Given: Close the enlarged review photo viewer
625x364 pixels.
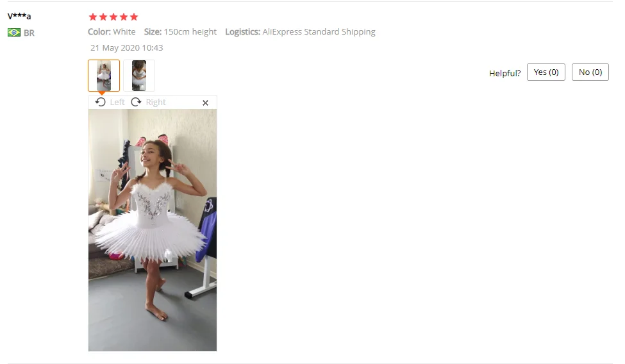Looking at the screenshot, I should 205,103.
